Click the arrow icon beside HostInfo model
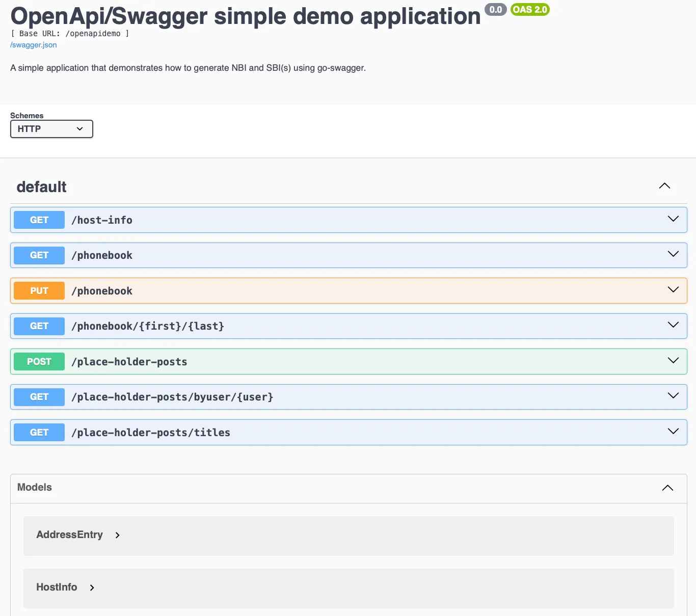Viewport: 696px width, 616px height. pyautogui.click(x=92, y=587)
